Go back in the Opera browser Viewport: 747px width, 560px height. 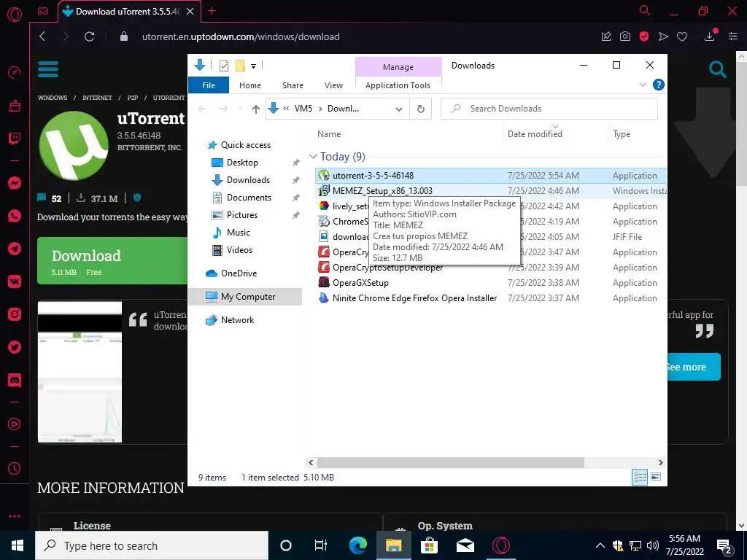[42, 36]
